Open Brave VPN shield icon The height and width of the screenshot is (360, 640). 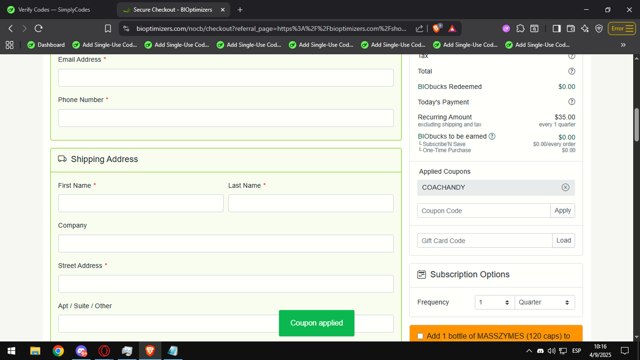point(599,29)
